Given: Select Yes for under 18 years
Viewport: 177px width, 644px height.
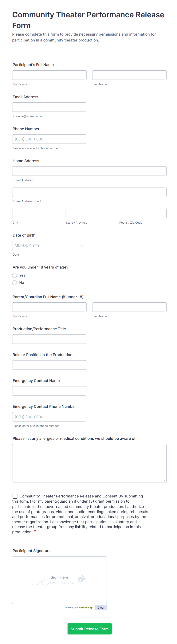Looking at the screenshot, I should click(x=15, y=275).
